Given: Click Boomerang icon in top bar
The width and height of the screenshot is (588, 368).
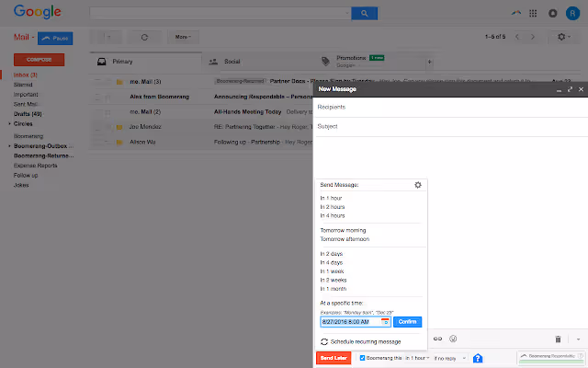Looking at the screenshot, I should 516,13.
